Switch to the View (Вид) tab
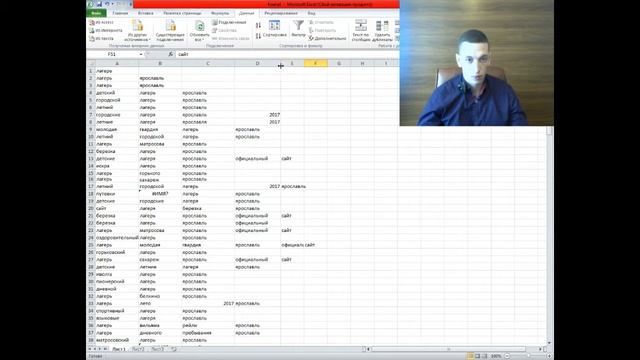This screenshot has height=360, width=640. click(311, 13)
